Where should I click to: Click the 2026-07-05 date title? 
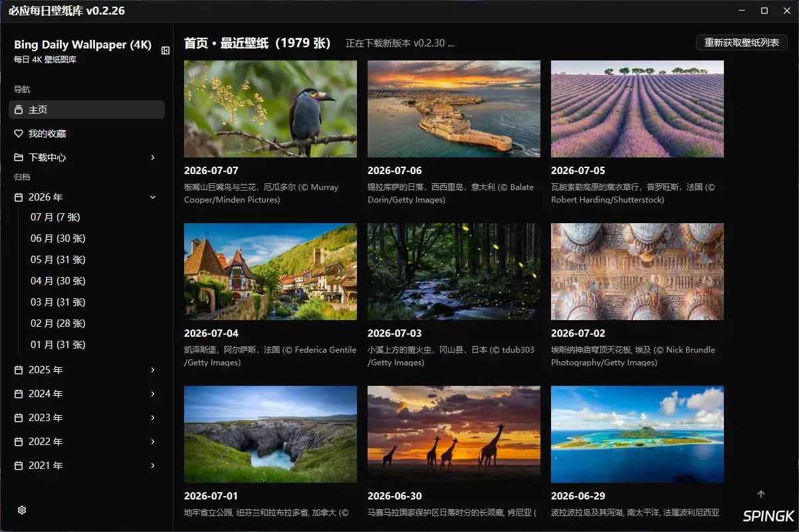click(578, 171)
